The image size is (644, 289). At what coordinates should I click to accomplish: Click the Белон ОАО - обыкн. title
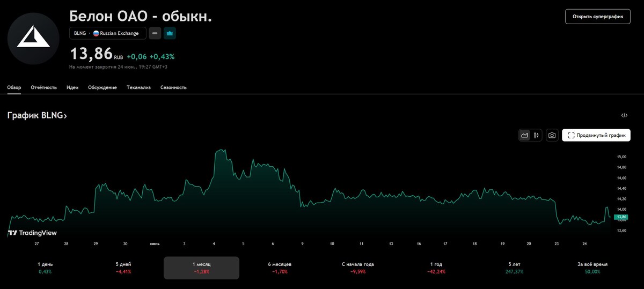click(x=141, y=16)
